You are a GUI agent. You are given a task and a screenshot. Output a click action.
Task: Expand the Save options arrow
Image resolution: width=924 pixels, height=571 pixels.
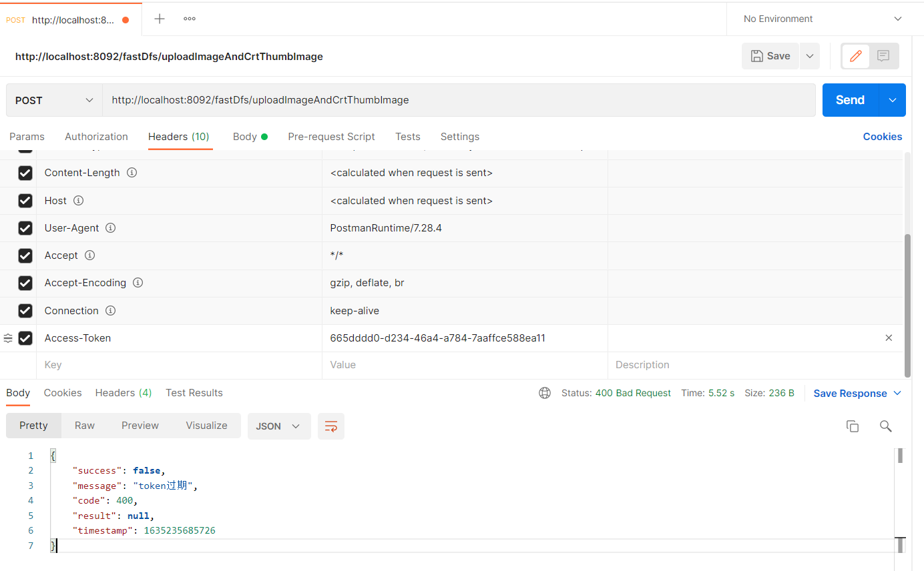pyautogui.click(x=809, y=56)
